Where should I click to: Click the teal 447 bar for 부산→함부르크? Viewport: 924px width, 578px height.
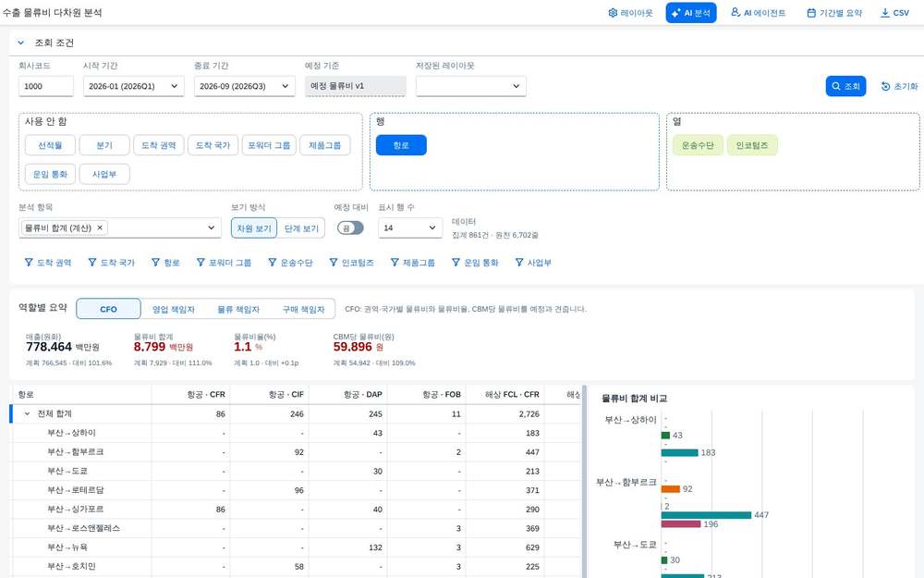706,515
